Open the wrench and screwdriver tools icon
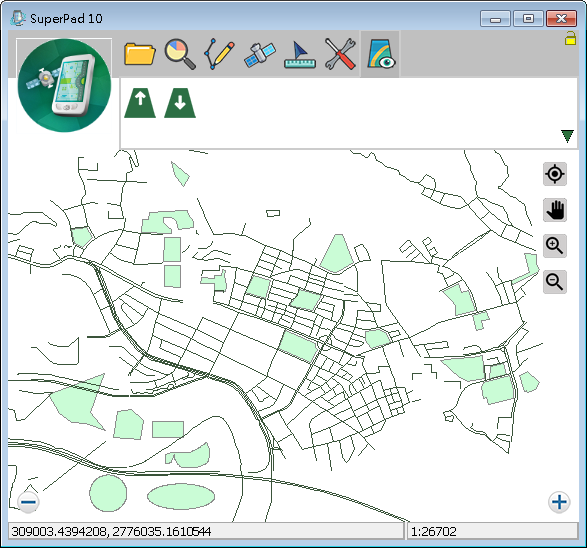This screenshot has width=587, height=548. [340, 54]
